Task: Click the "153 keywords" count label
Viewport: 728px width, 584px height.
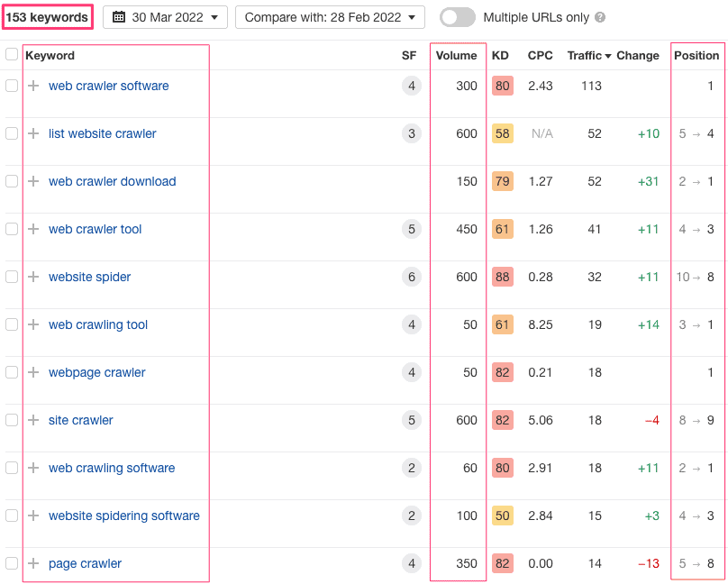Action: tap(47, 16)
